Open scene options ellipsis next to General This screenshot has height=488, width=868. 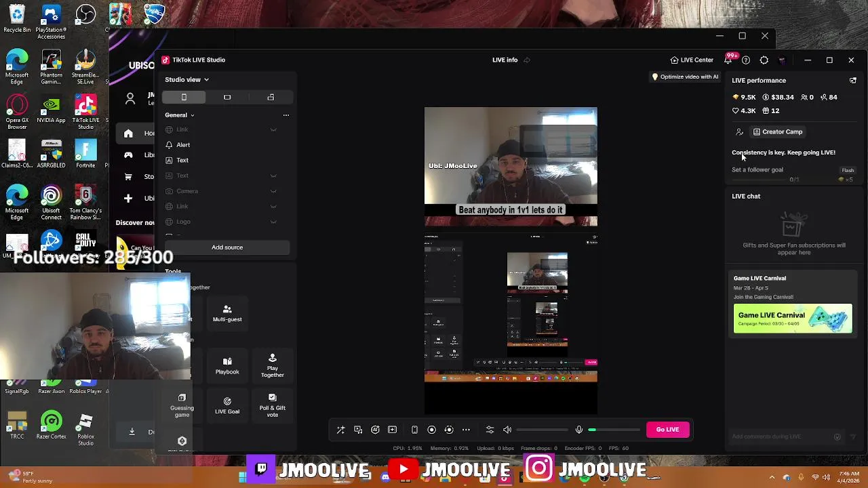[x=286, y=115]
